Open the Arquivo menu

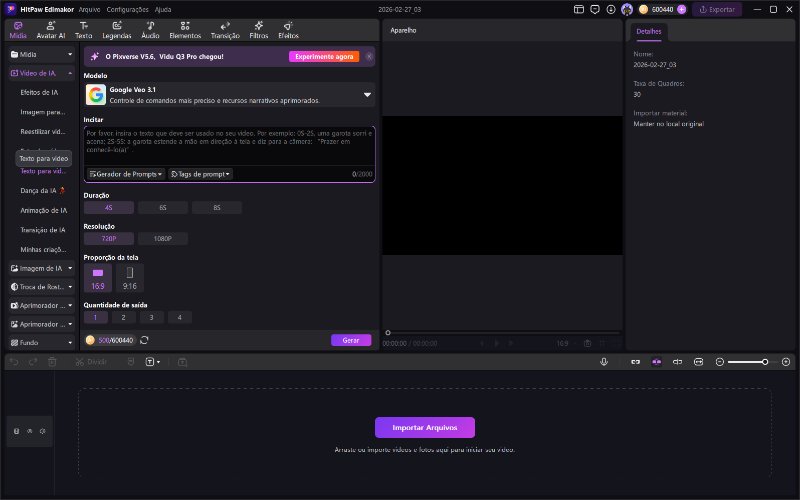point(89,9)
